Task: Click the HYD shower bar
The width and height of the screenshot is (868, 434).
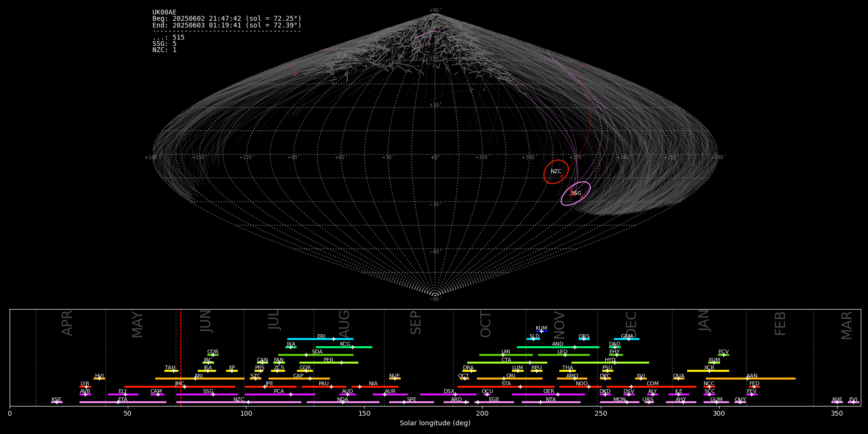Action: (x=610, y=363)
